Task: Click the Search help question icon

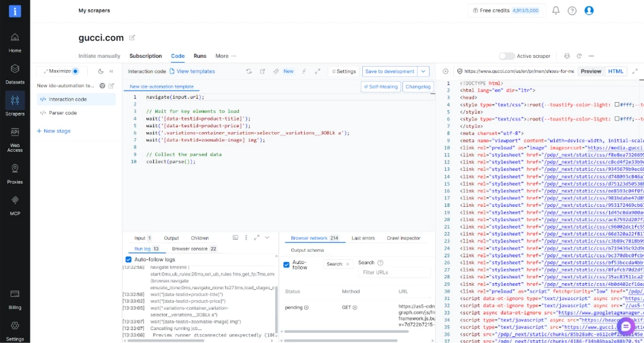Action: pyautogui.click(x=381, y=263)
